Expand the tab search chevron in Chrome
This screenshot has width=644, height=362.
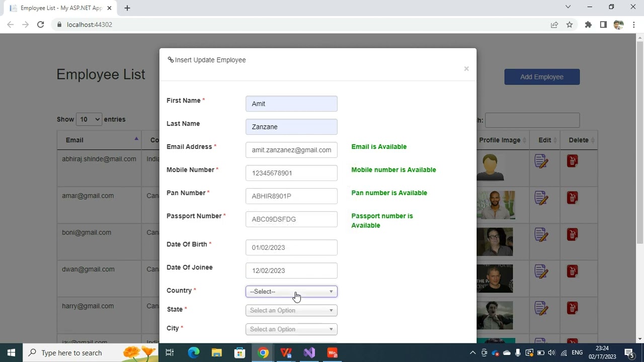(x=568, y=7)
